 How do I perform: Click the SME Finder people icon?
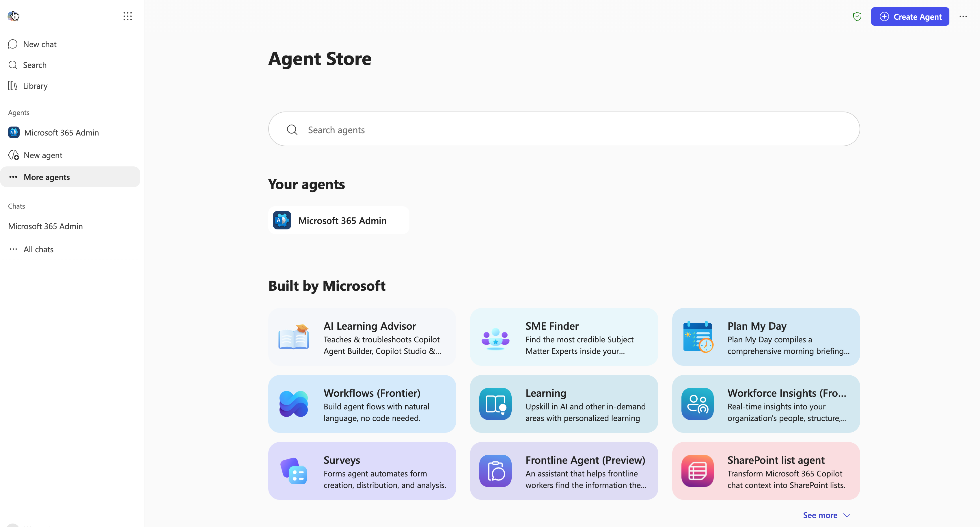pyautogui.click(x=495, y=339)
